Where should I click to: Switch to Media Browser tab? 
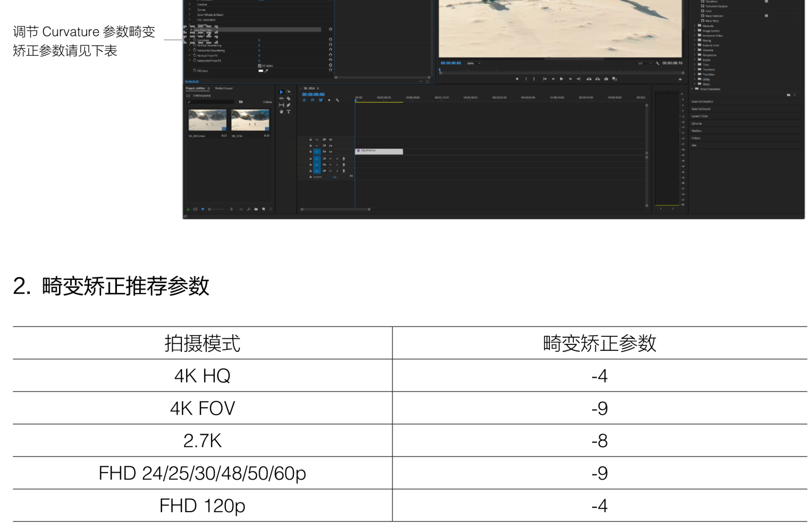[x=224, y=88]
